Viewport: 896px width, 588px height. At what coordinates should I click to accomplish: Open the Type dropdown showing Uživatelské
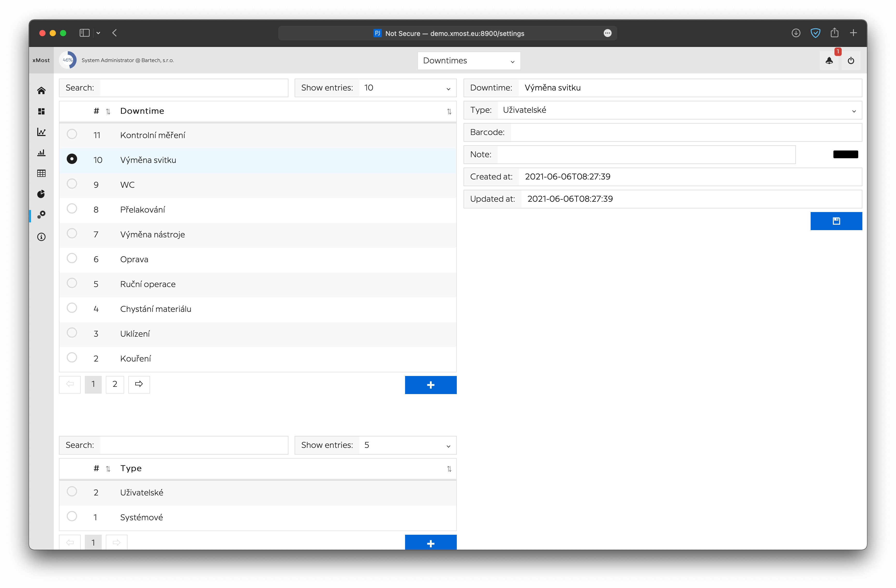[679, 110]
